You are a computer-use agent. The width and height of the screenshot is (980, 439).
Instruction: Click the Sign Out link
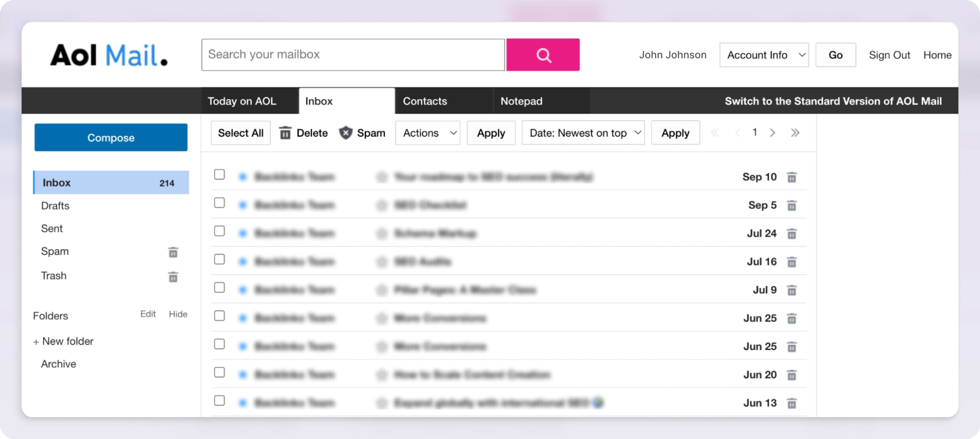889,55
